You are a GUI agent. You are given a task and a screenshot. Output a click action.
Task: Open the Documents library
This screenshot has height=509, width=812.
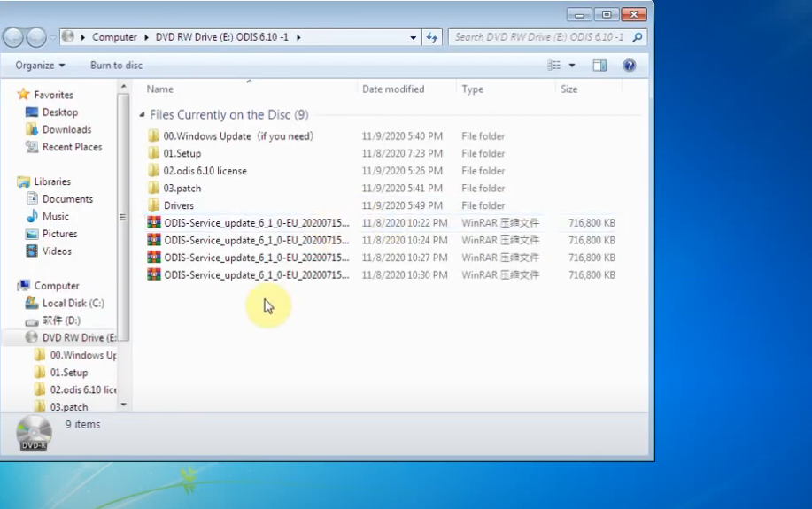click(x=68, y=199)
